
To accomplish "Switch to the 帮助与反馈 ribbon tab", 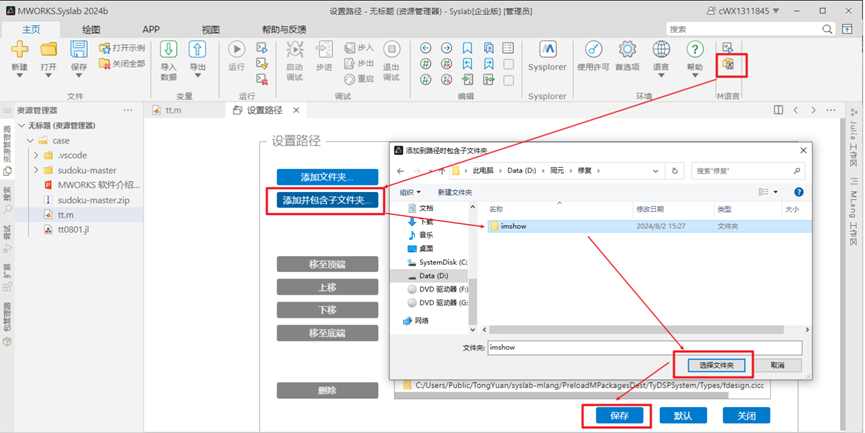I will coord(284,29).
